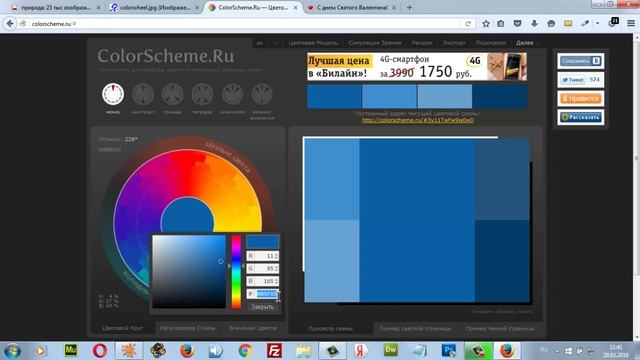Click the R value input field
Screen dimensions: 640x360
tap(264, 256)
